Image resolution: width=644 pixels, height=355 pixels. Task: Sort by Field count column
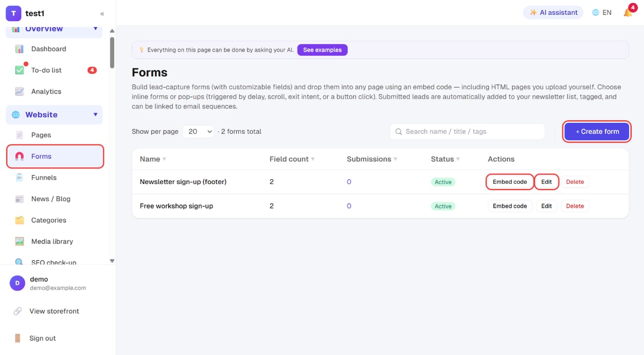tap(292, 159)
